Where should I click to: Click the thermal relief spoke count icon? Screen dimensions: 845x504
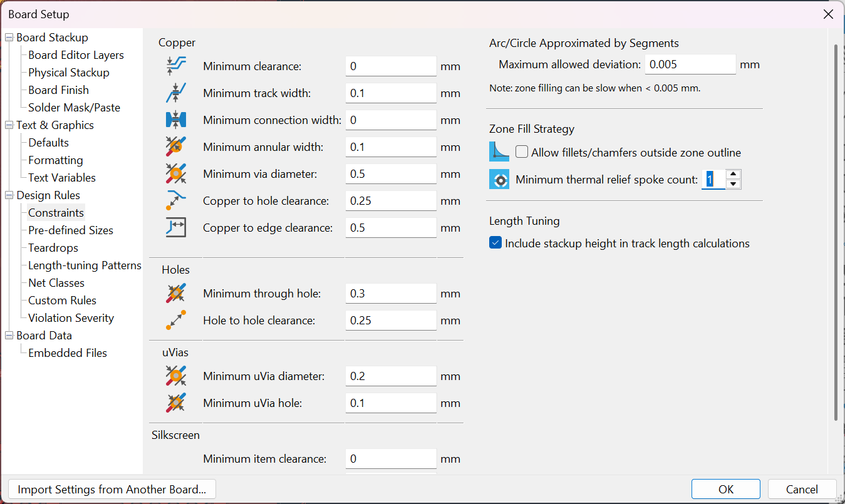[x=499, y=180]
